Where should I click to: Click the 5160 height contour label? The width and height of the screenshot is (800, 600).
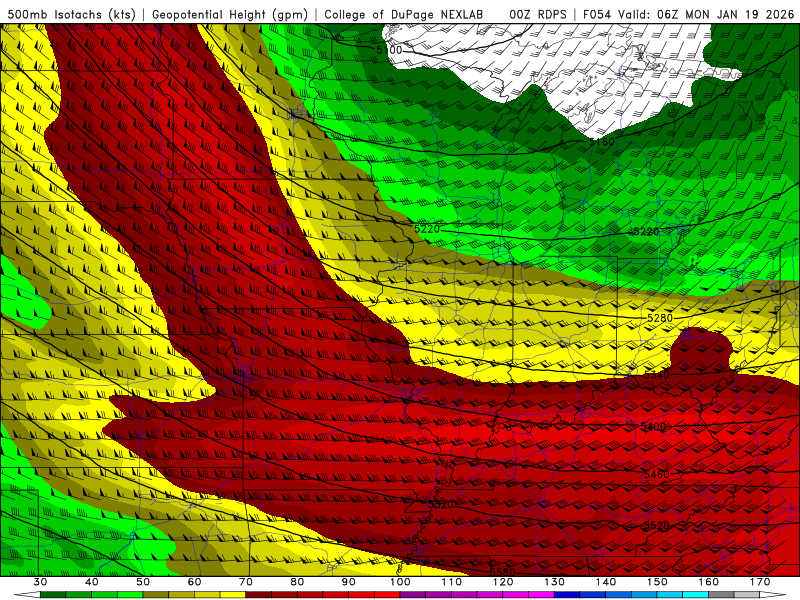tap(602, 142)
